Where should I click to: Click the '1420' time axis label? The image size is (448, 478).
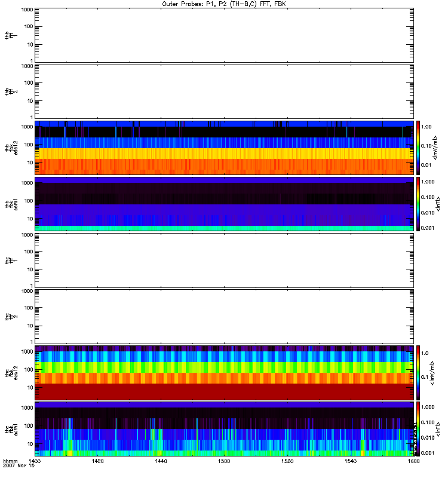pyautogui.click(x=98, y=461)
